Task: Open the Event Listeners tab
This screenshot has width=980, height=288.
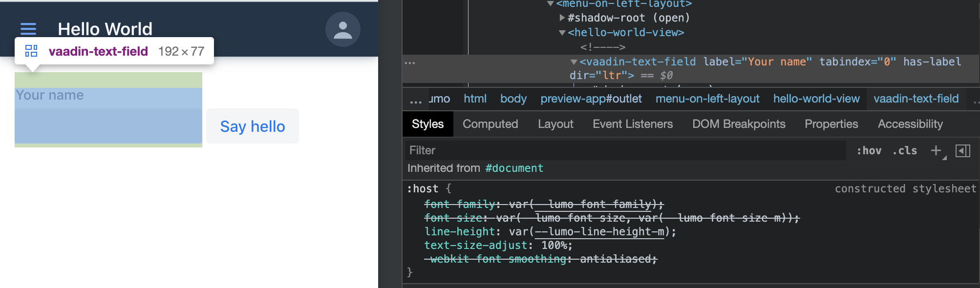Action: pyautogui.click(x=633, y=124)
